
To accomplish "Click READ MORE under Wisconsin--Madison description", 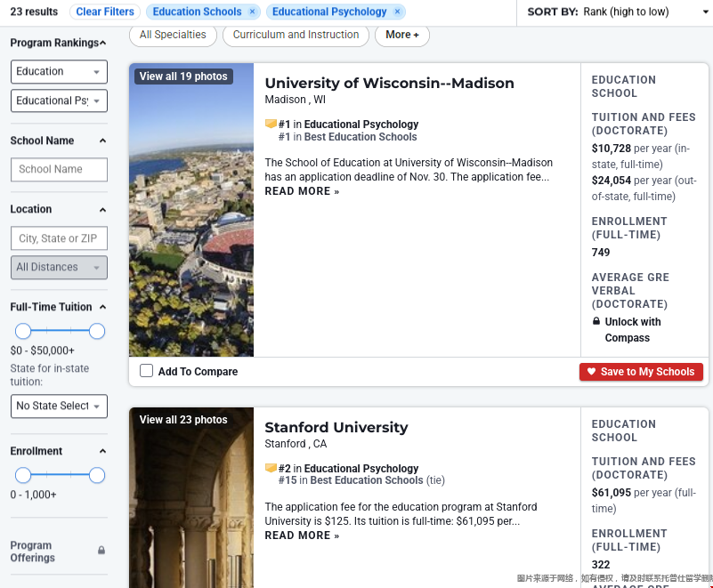I will pyautogui.click(x=302, y=191).
